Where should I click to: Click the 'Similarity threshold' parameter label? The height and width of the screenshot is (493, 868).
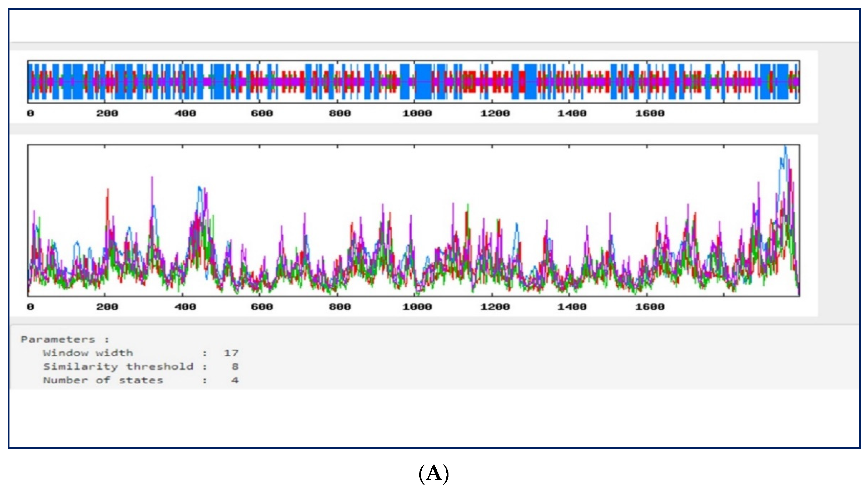(x=118, y=366)
